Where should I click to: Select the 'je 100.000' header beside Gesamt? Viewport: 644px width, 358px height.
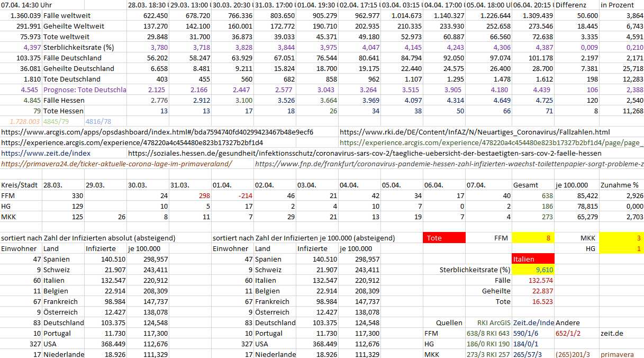tap(577, 185)
